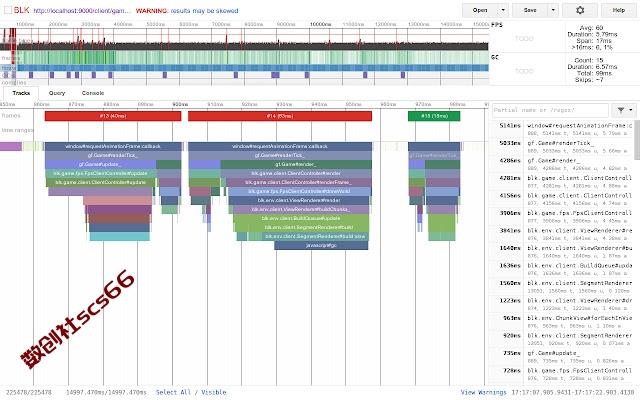The width and height of the screenshot is (640, 400).
Task: Open the settings gear button
Action: (580, 10)
